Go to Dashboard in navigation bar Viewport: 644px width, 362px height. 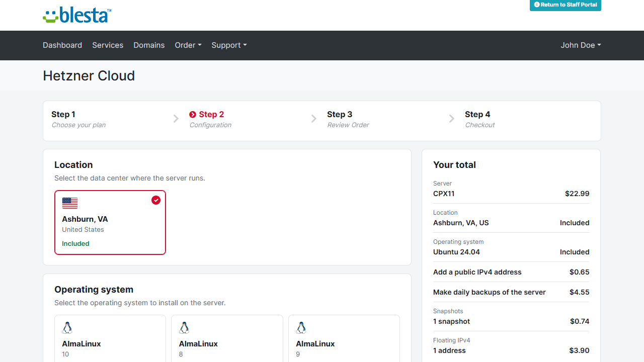(62, 45)
